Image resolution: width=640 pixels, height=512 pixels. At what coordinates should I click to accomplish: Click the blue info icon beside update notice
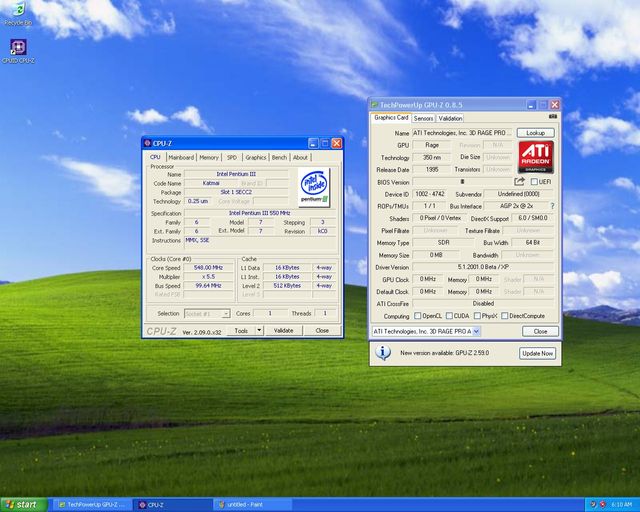[383, 353]
